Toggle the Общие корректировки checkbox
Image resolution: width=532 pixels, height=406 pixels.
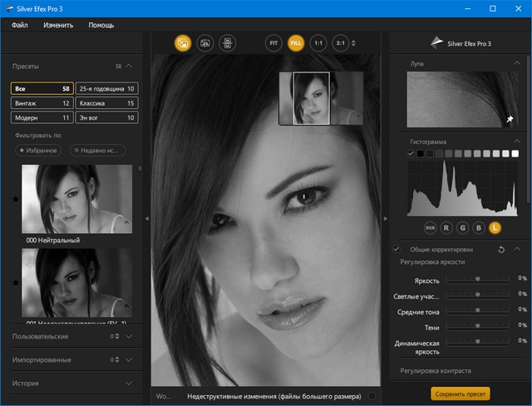(x=397, y=249)
